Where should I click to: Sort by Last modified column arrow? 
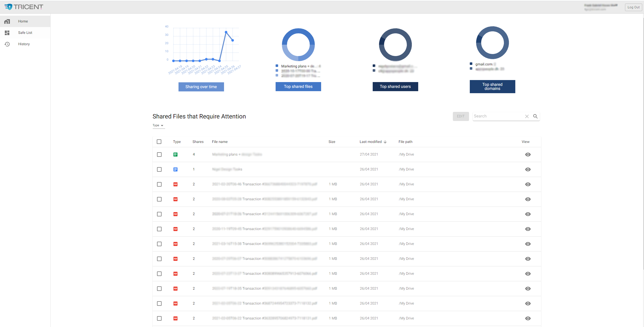[x=385, y=142]
